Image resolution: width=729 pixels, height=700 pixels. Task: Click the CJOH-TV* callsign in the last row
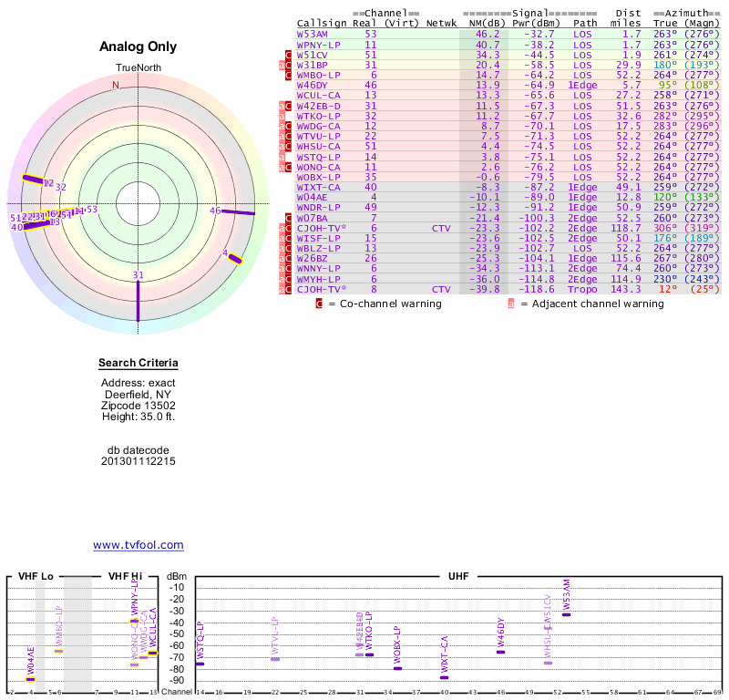[321, 289]
